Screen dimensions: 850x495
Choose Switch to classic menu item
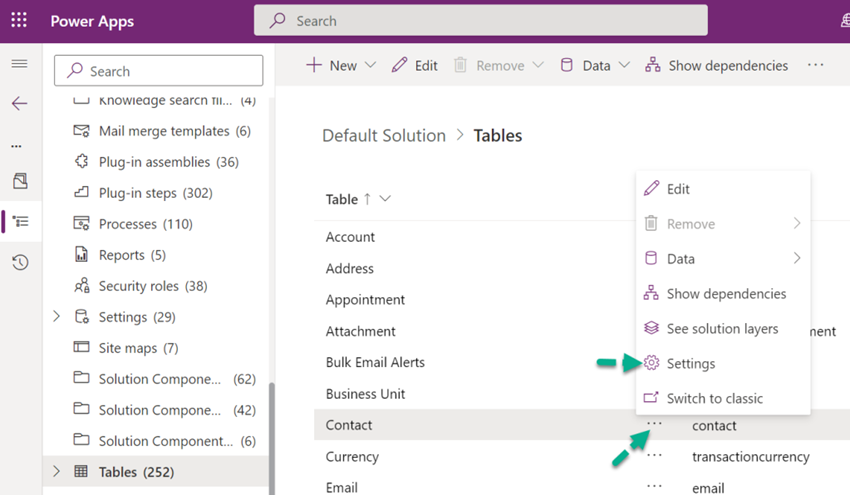(723, 398)
